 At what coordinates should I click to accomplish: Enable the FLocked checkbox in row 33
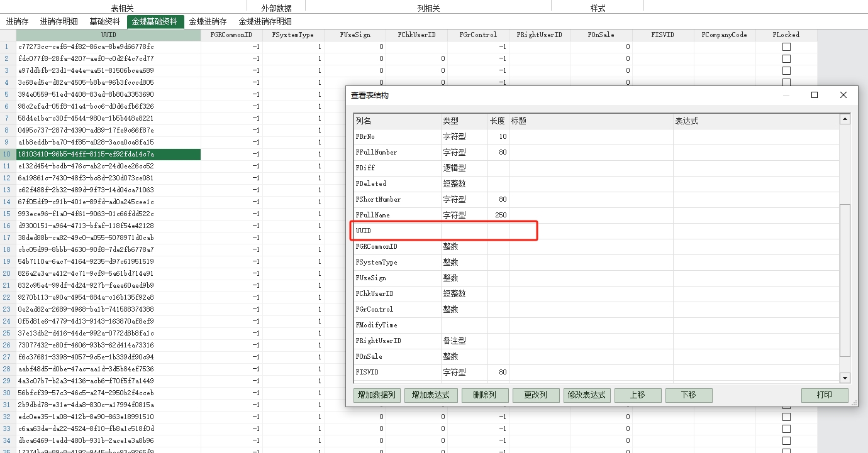pyautogui.click(x=786, y=428)
